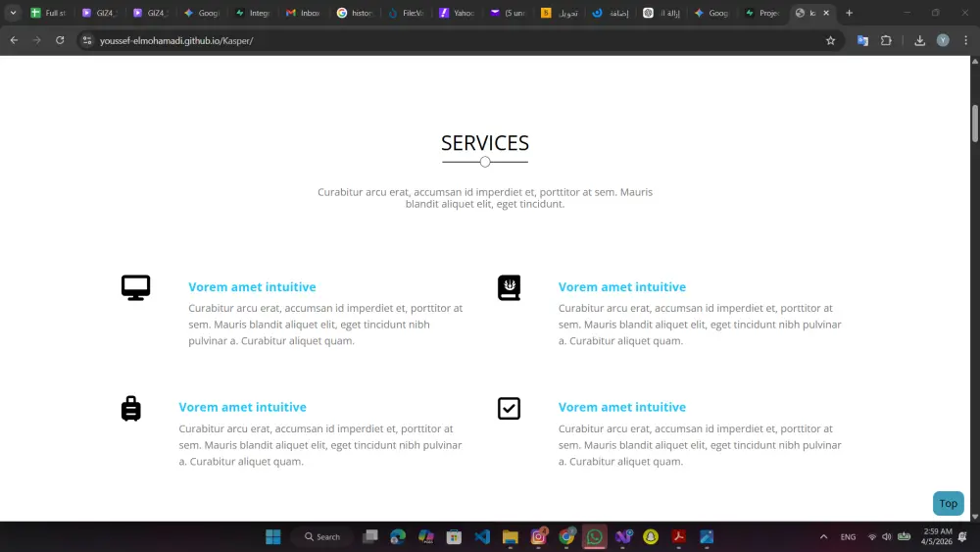The width and height of the screenshot is (980, 552).
Task: Click the checkmark square service icon
Action: [x=509, y=408]
